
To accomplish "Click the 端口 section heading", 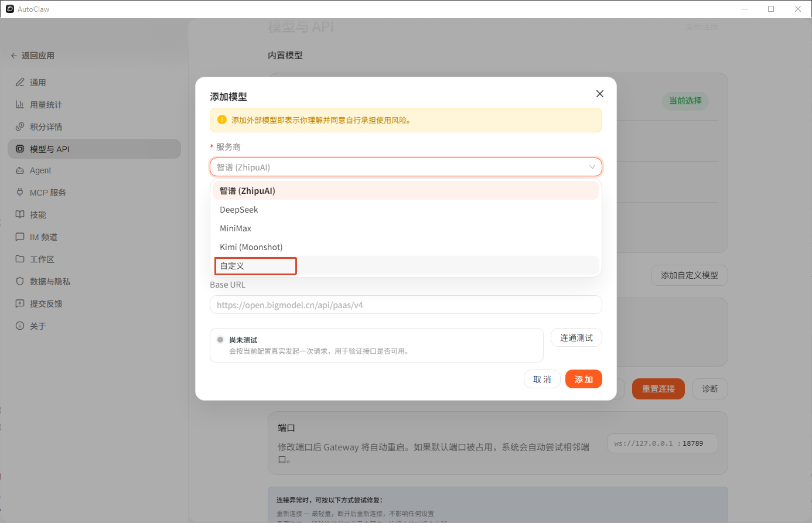I will tap(286, 428).
